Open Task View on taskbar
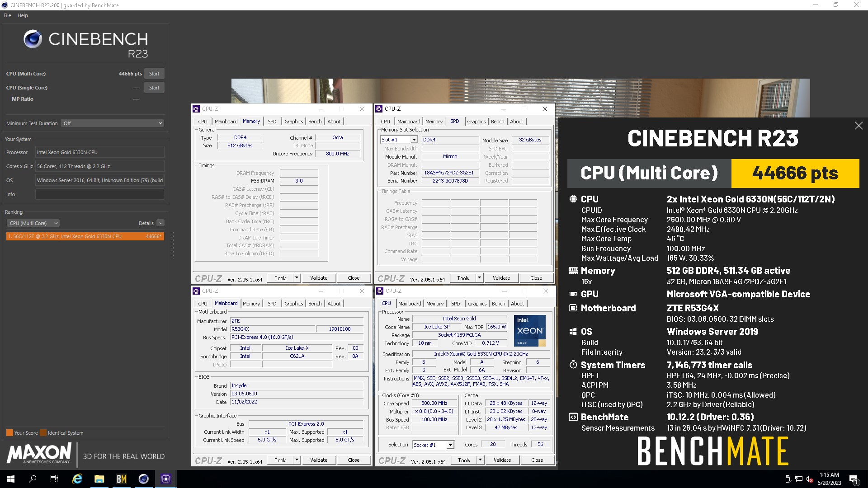 coord(54,479)
